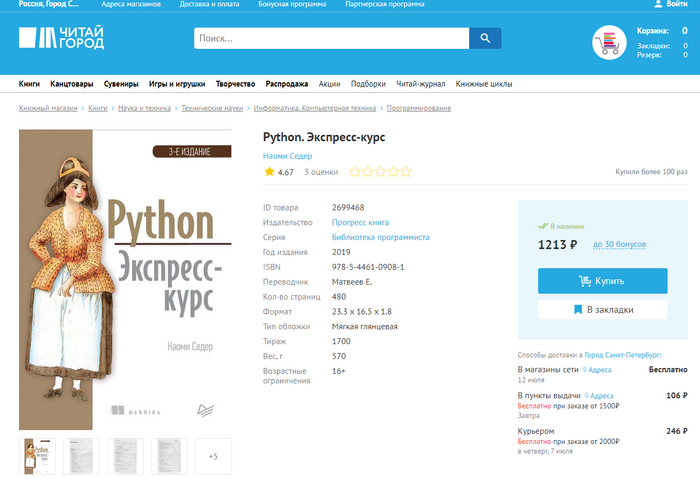Click the fifth empty rating star

pyautogui.click(x=405, y=172)
